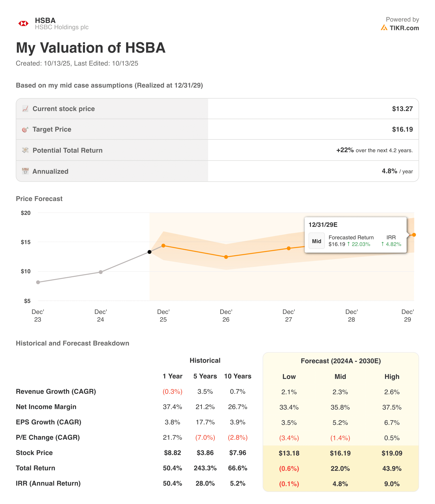Click the money icon beside Potential Total Return
The width and height of the screenshot is (435, 504).
click(x=25, y=150)
